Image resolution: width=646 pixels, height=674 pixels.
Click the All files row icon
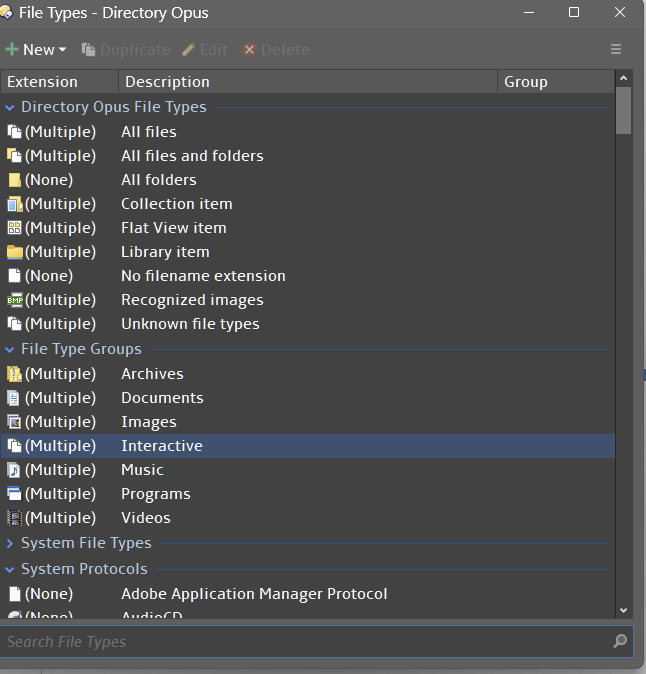click(x=14, y=132)
